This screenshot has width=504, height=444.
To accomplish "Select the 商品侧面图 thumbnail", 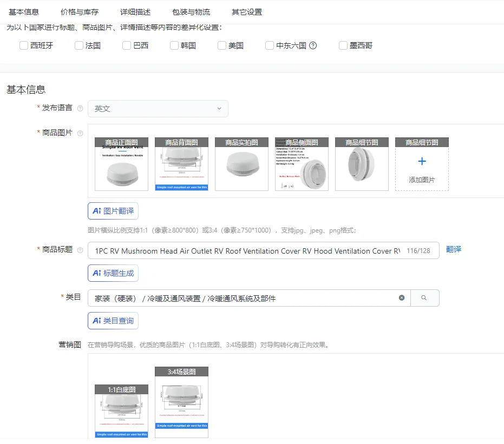I will (302, 164).
